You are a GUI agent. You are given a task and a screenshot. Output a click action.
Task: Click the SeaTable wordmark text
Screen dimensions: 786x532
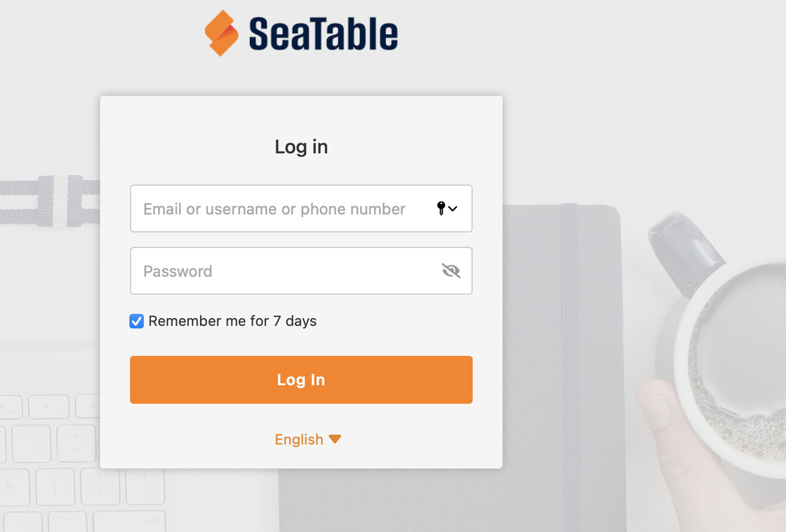[324, 34]
